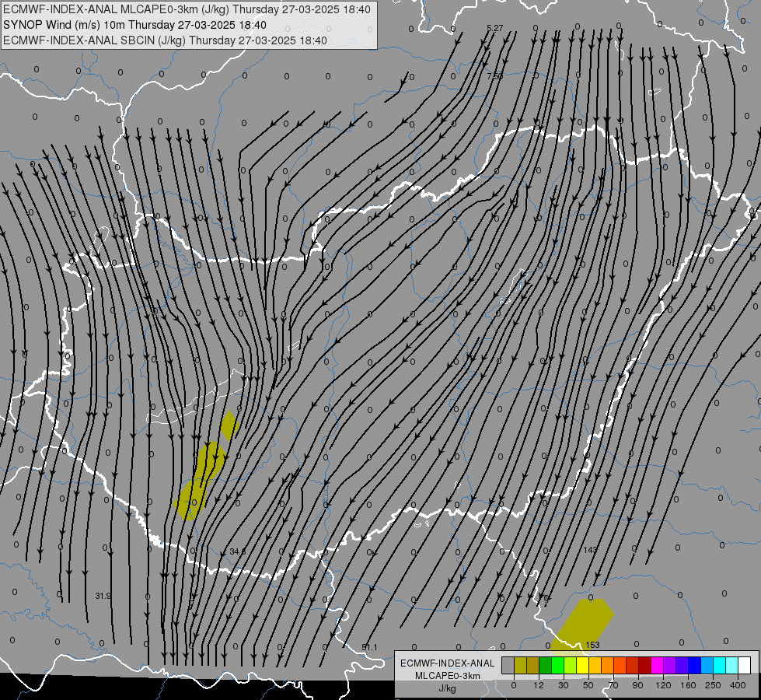Click the legend scale label 160
Image resolution: width=761 pixels, height=700 pixels.
tap(688, 685)
